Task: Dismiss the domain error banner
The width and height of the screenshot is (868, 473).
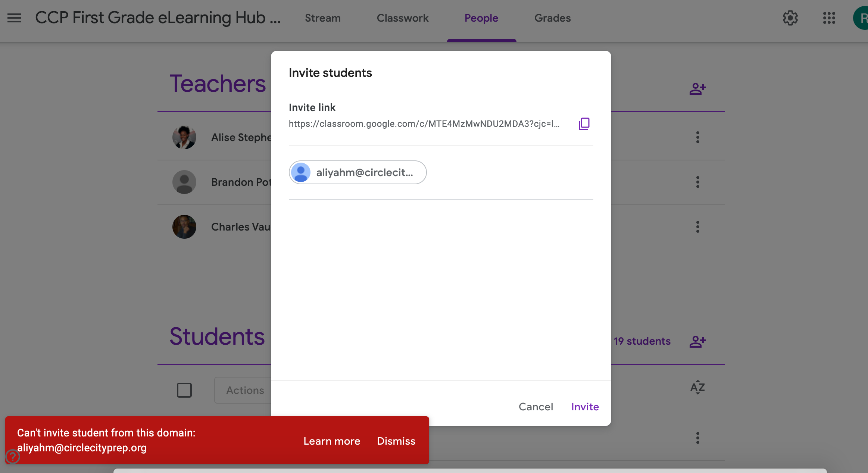Action: (x=396, y=441)
